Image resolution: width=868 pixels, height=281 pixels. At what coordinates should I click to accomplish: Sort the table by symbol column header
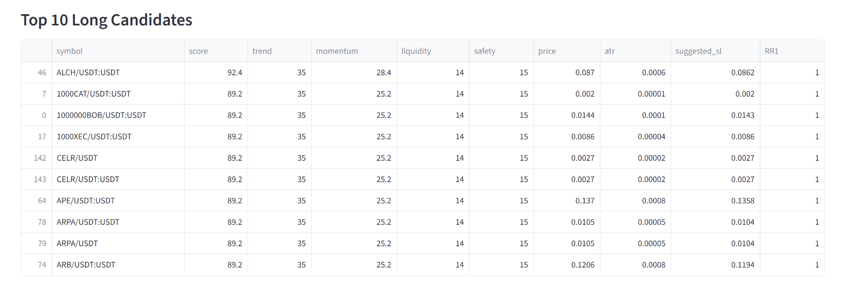tap(69, 51)
